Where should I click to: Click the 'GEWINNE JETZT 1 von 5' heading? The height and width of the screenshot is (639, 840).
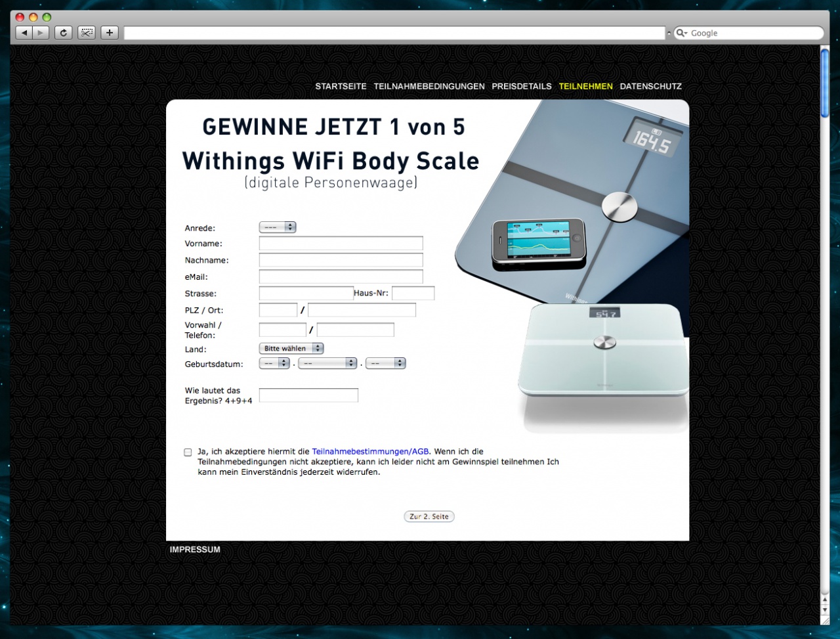pos(334,127)
